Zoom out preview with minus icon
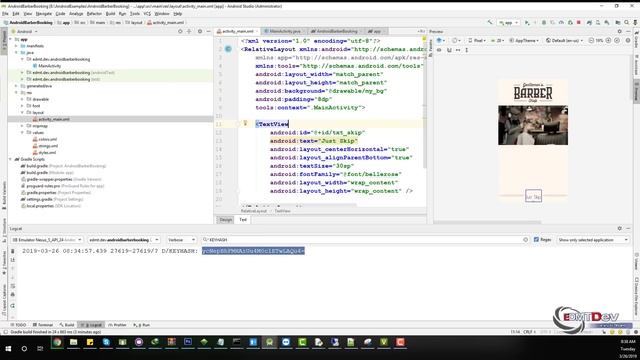Screen dimensions: 640x360 tap(591, 40)
